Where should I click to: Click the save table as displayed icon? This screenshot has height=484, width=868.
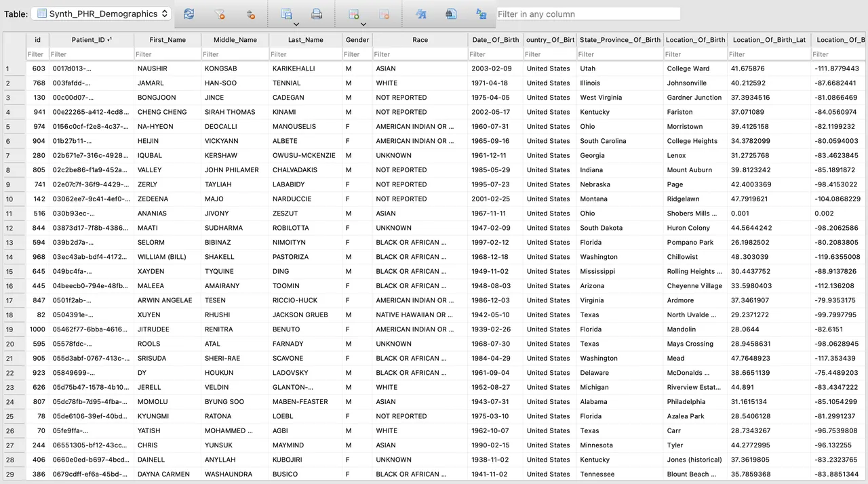point(287,14)
